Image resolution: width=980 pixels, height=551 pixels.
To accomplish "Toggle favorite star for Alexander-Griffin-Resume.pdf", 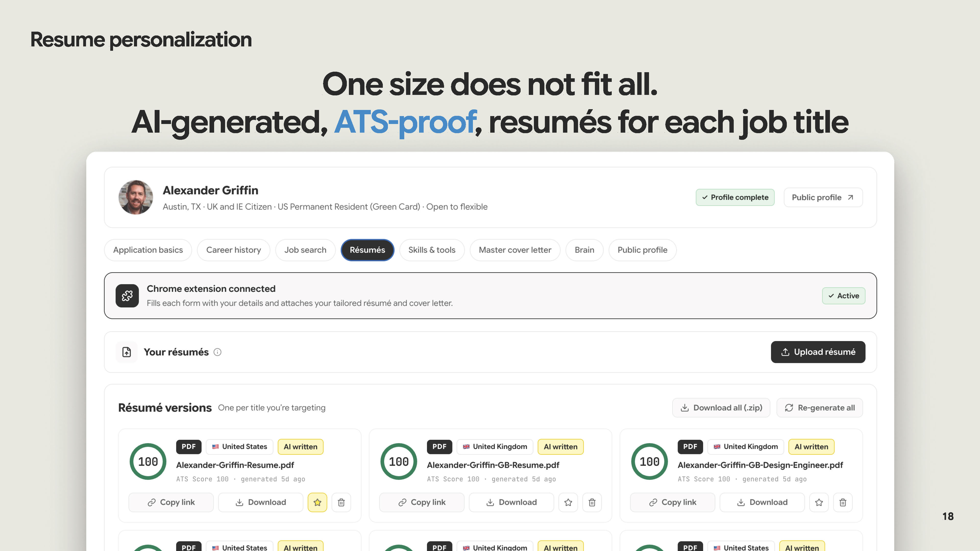I will [x=317, y=502].
